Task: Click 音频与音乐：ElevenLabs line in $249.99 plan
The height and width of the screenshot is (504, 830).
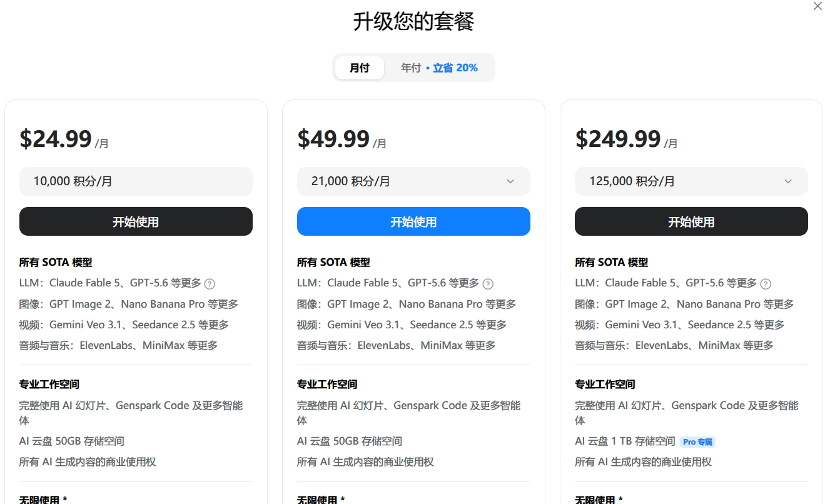Action: click(674, 346)
